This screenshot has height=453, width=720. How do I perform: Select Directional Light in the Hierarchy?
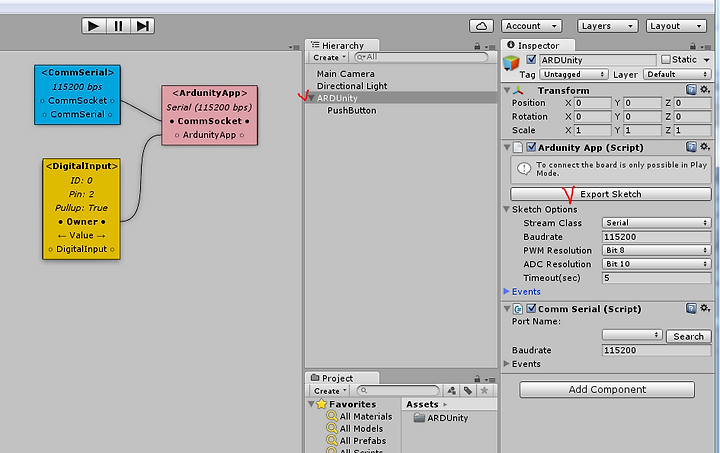click(x=352, y=86)
